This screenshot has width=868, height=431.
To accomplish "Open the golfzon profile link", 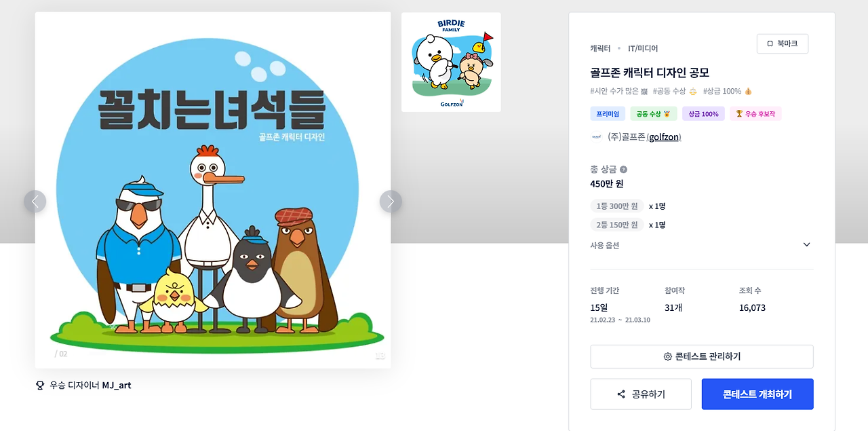I will (664, 137).
